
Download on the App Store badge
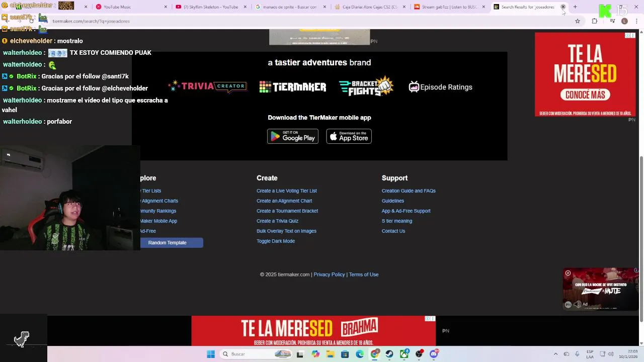click(349, 136)
